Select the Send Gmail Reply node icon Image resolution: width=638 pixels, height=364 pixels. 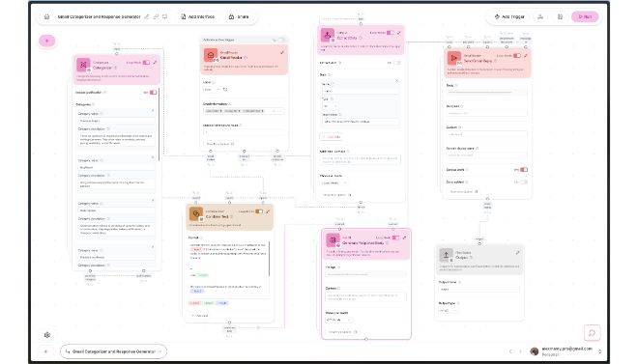click(x=454, y=58)
